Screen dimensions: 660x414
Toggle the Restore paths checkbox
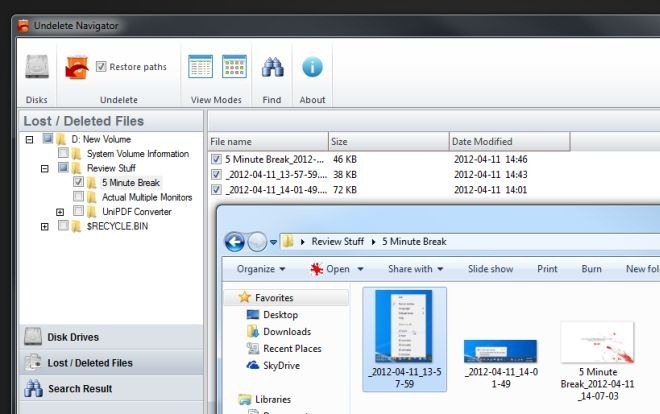coord(102,67)
